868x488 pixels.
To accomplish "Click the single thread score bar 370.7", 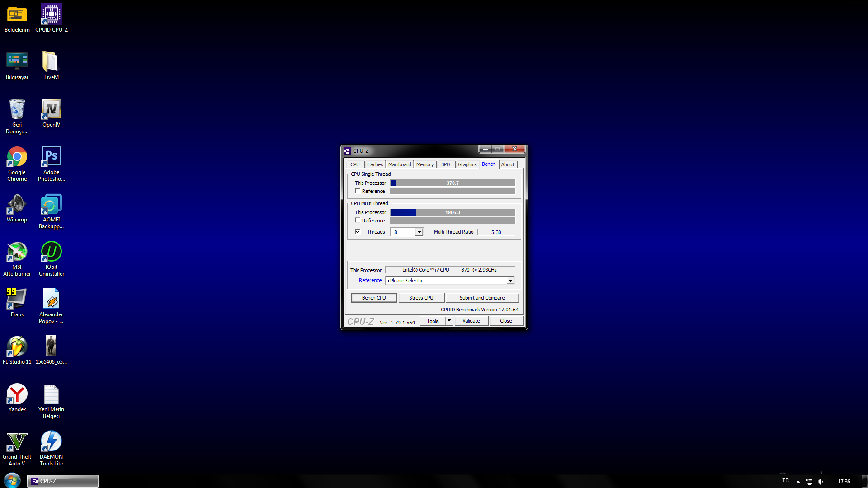I will (453, 183).
